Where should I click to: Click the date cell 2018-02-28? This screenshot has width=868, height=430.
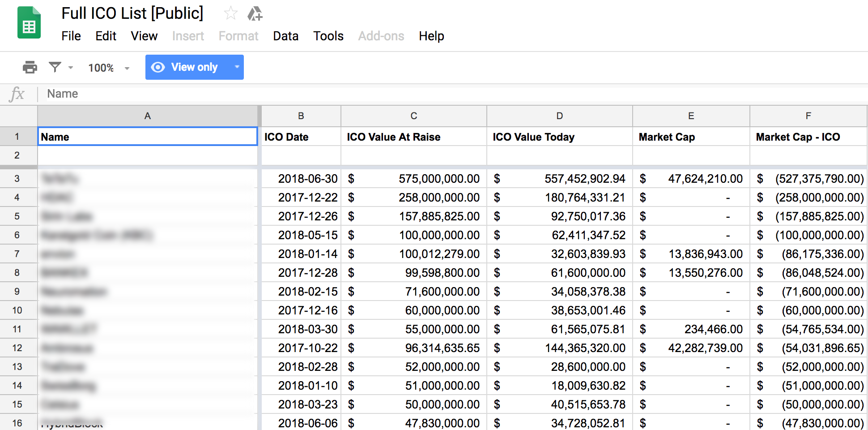tap(301, 367)
